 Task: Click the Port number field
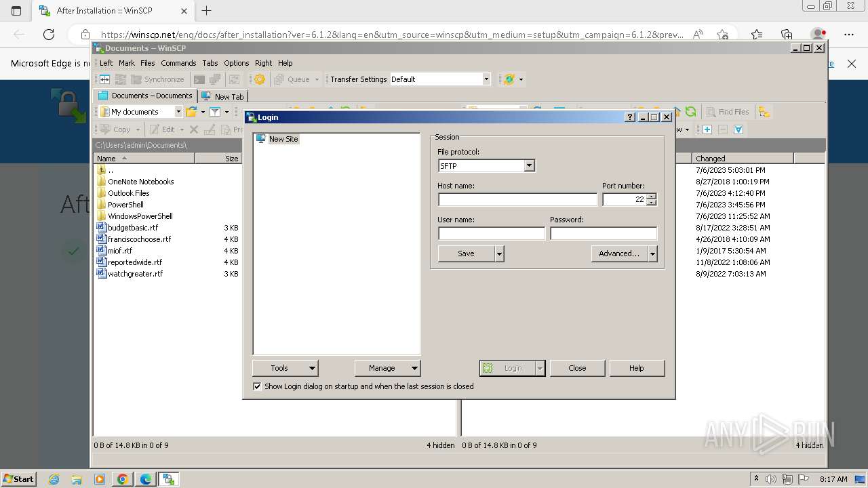point(625,199)
